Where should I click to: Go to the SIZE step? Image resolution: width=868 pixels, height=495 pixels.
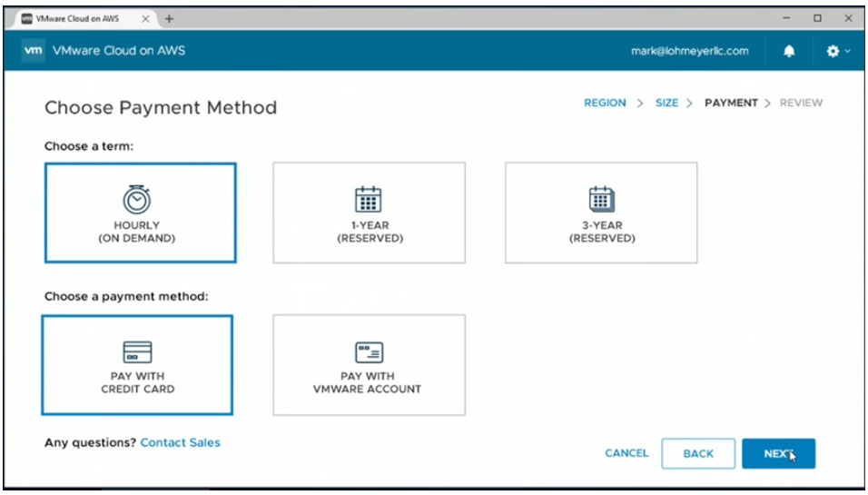point(667,103)
